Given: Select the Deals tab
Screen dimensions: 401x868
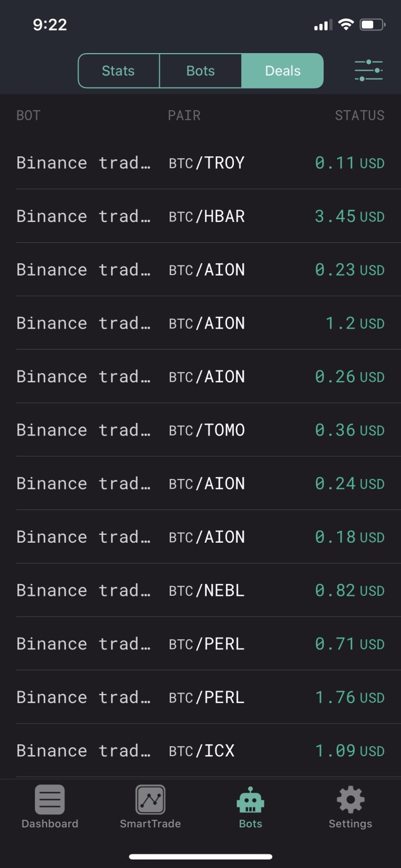Looking at the screenshot, I should click(282, 71).
